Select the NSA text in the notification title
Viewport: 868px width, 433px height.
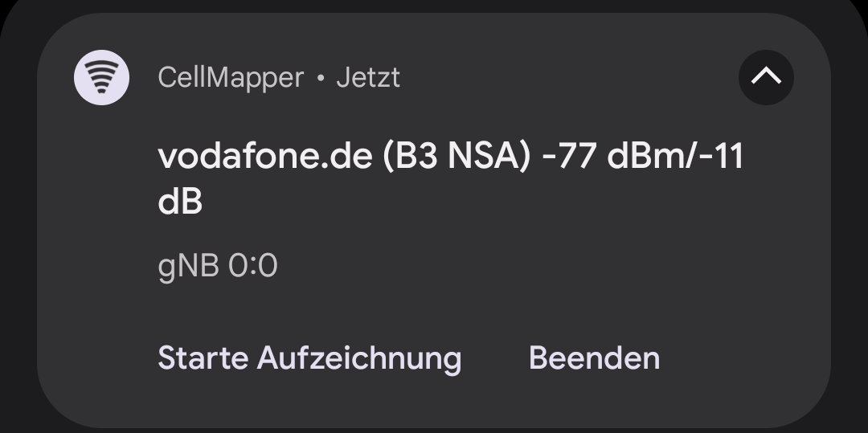tap(484, 157)
